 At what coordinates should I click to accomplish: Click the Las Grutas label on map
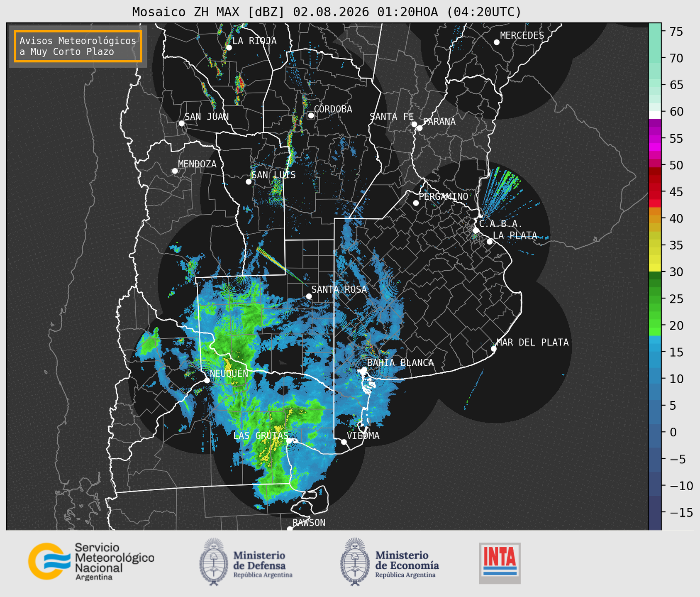[x=261, y=436]
